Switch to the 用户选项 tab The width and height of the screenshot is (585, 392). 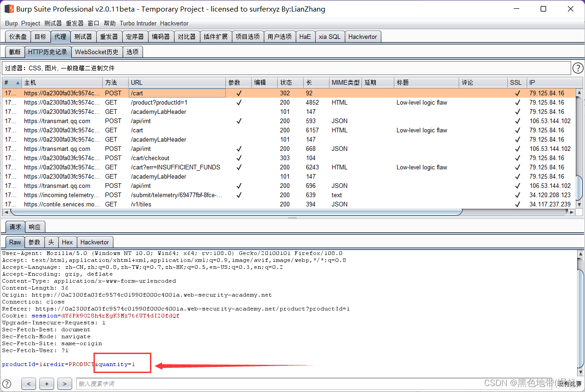pyautogui.click(x=280, y=37)
